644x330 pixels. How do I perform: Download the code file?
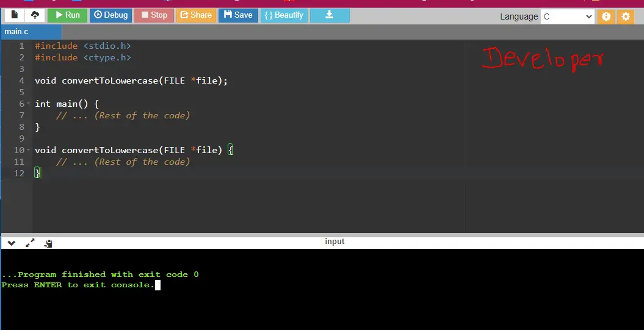pos(330,15)
